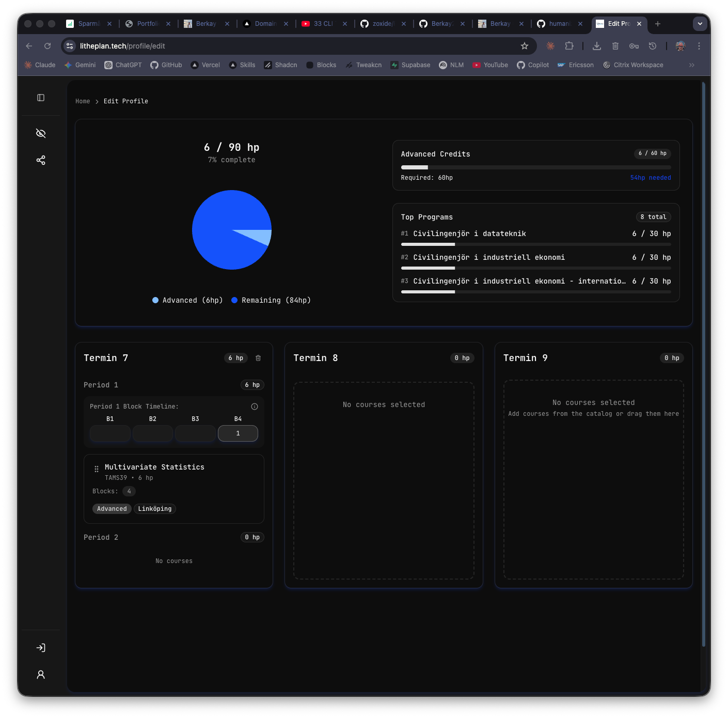
Task: Delete Termin 7 using the trash icon
Action: click(258, 358)
